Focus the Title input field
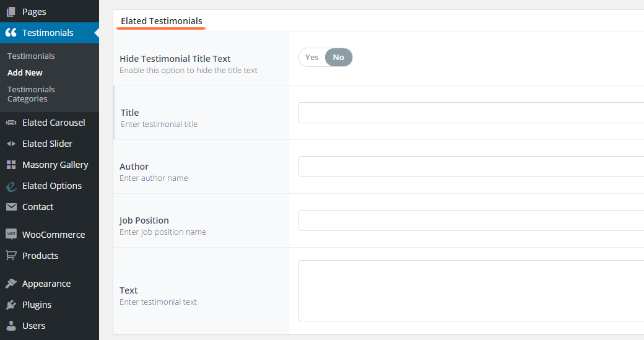 [x=471, y=113]
